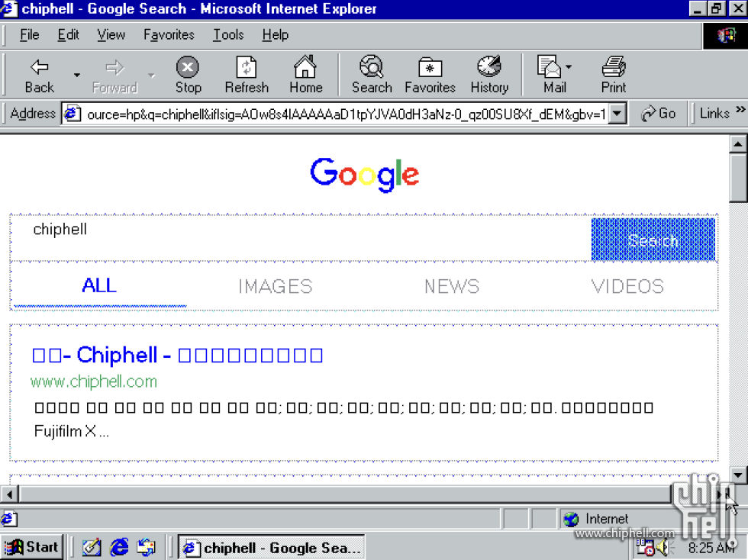Click the www.chiphell.com green URL
Image resolution: width=748 pixels, height=560 pixels.
(x=93, y=381)
